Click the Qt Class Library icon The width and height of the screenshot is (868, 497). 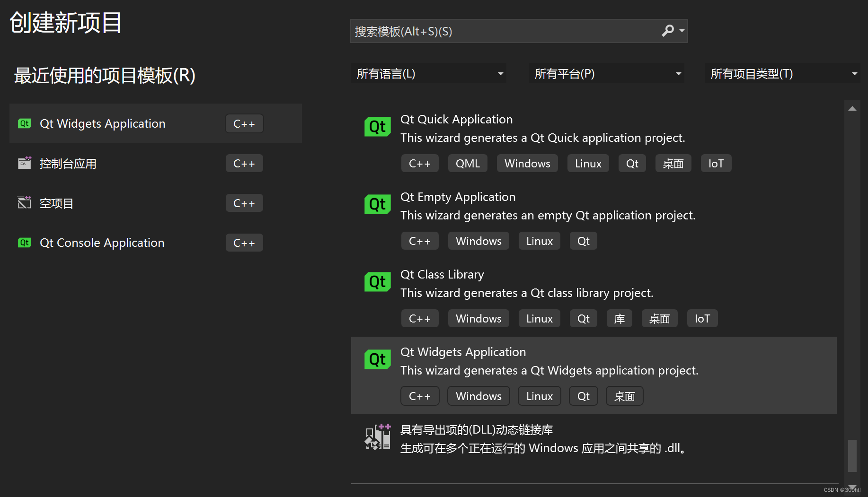coord(377,281)
